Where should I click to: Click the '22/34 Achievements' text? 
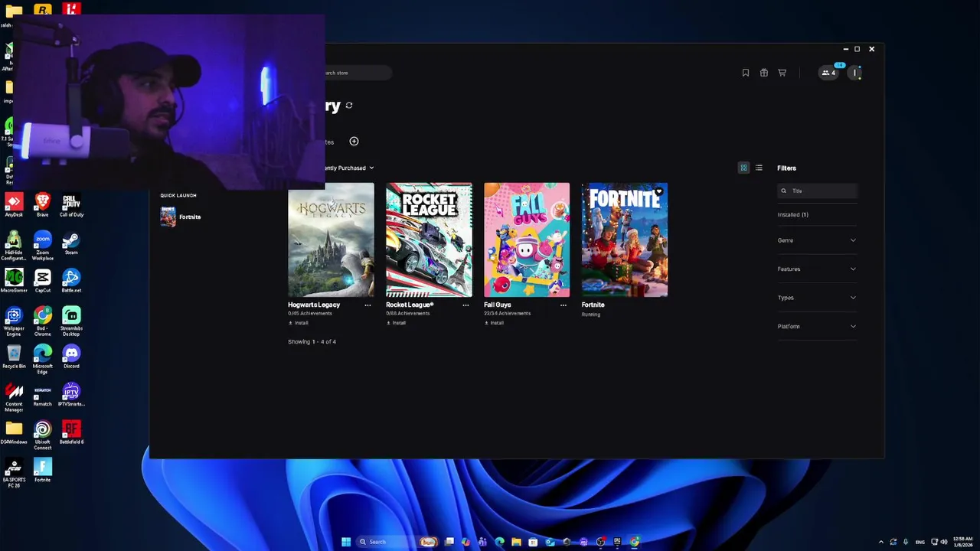point(508,313)
